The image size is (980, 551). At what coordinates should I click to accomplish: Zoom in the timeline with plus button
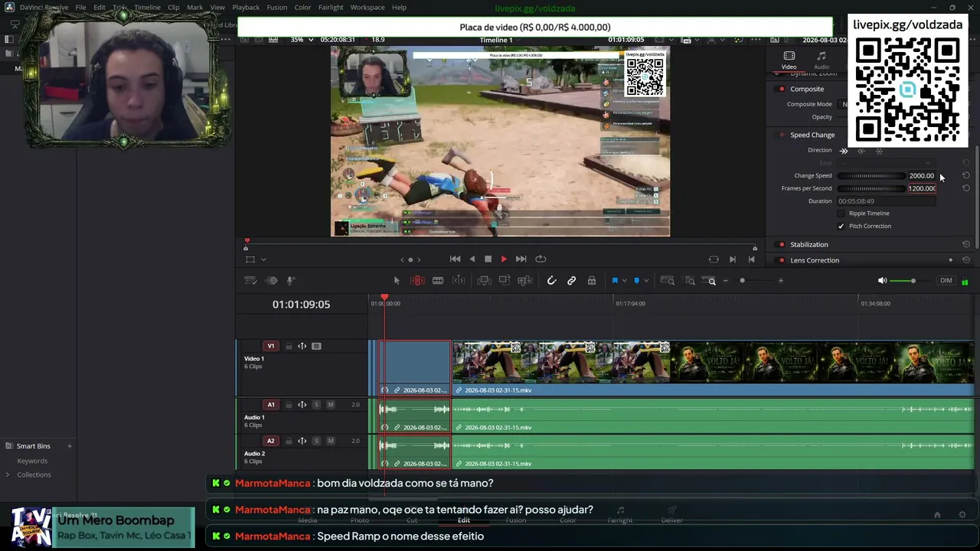click(780, 281)
